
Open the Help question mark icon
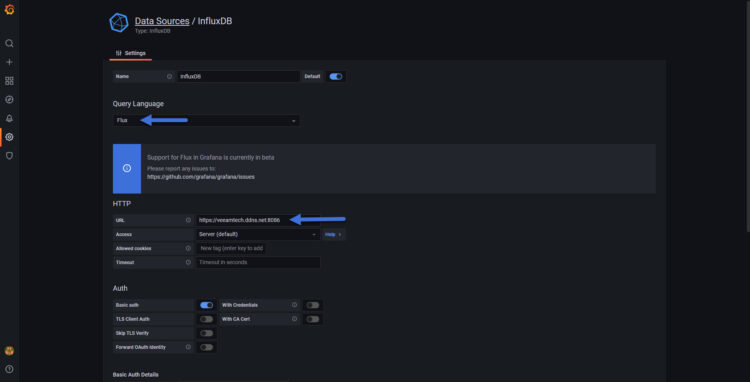click(9, 369)
